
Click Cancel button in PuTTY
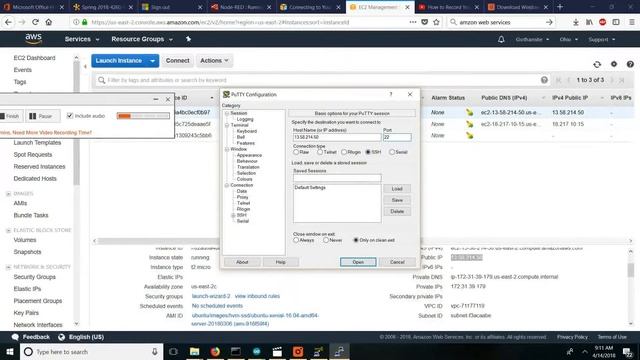click(x=397, y=262)
